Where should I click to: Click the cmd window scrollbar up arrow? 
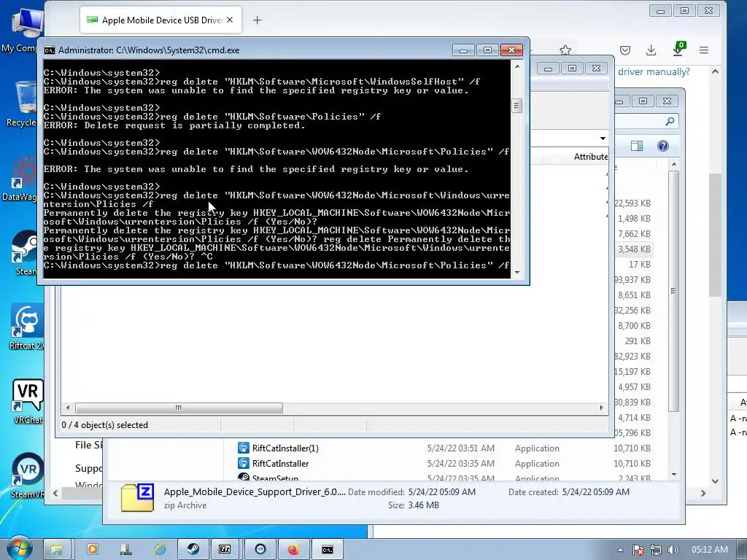coord(517,66)
